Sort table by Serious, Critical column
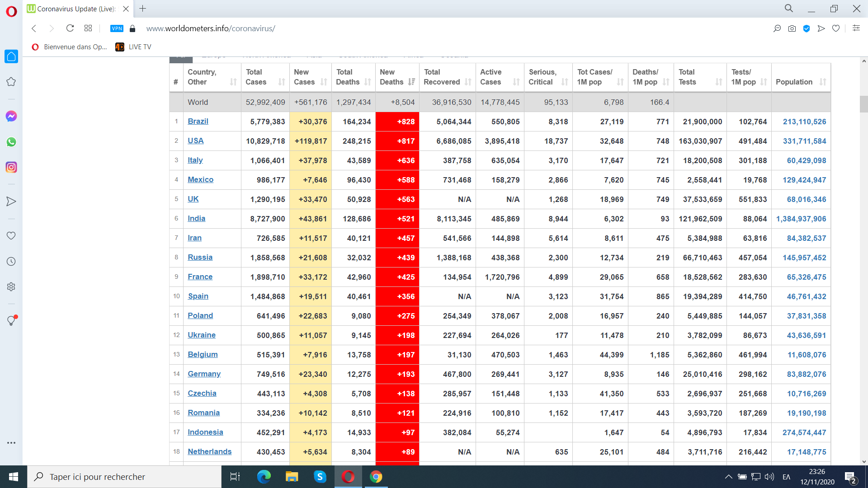868x488 pixels. click(x=548, y=77)
